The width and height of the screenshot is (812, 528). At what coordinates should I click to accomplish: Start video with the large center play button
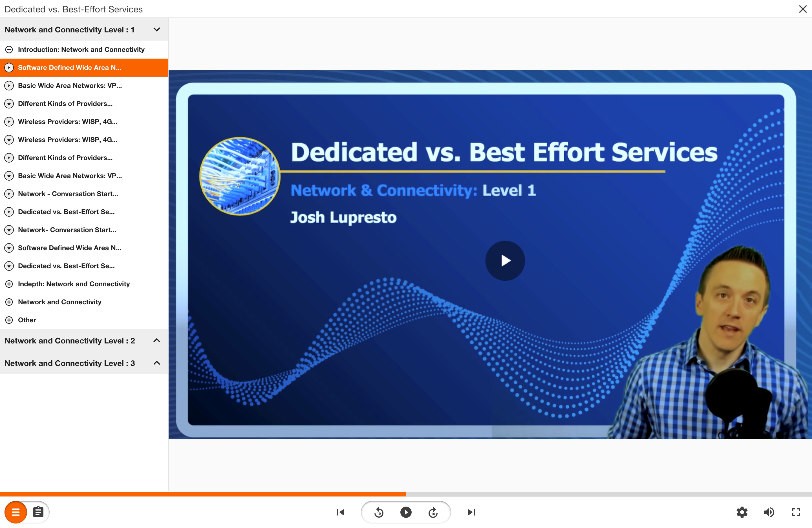click(x=505, y=261)
